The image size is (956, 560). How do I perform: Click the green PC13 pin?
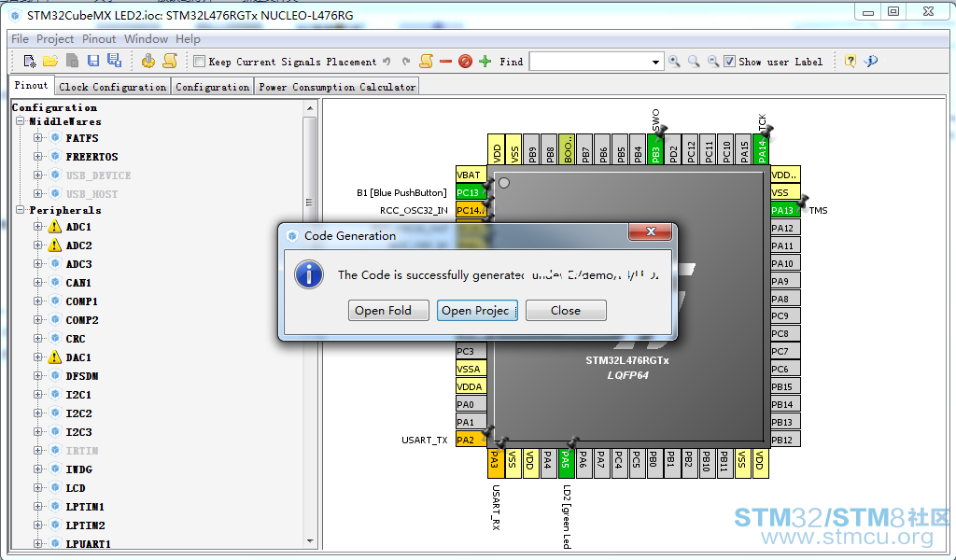tap(471, 192)
